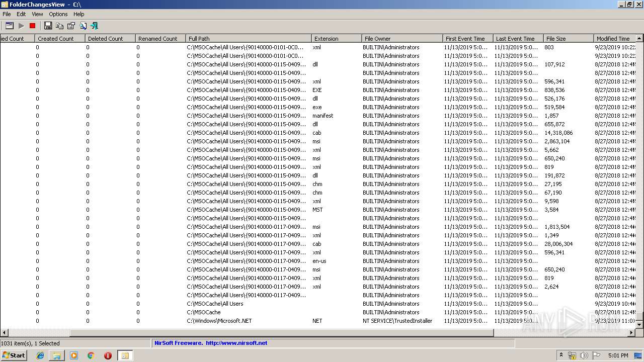Click the vertical scrollbar up arrow
Viewport: 644px width, 362px height.
(640, 38)
